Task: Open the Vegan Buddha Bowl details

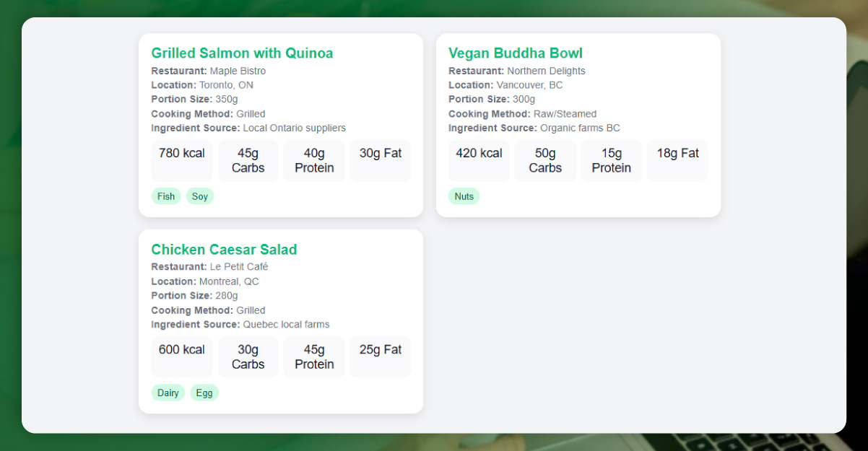Action: (516, 53)
